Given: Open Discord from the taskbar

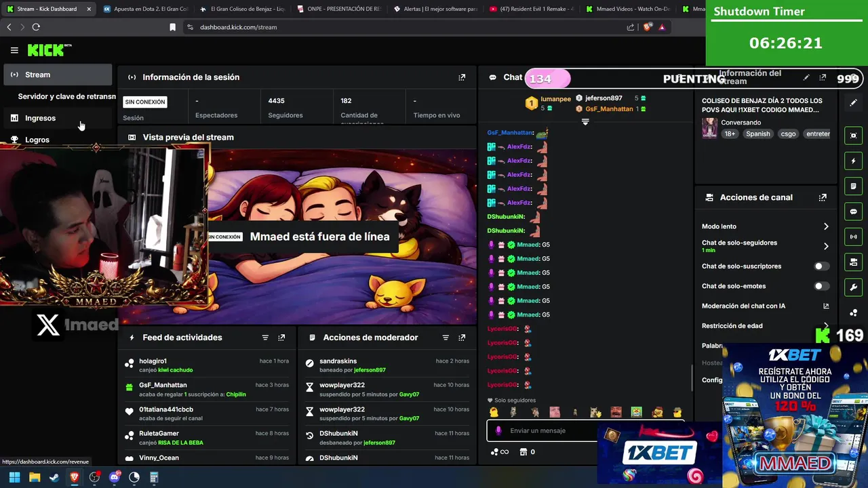Looking at the screenshot, I should click(x=114, y=477).
